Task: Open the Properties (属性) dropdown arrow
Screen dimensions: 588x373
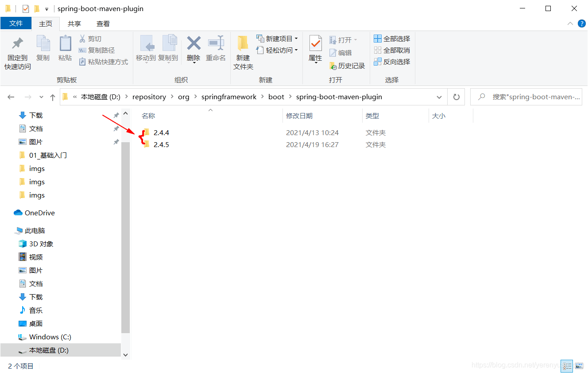Action: point(315,63)
